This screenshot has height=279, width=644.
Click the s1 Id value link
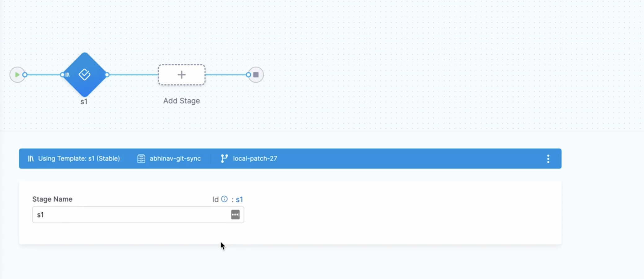coord(239,199)
